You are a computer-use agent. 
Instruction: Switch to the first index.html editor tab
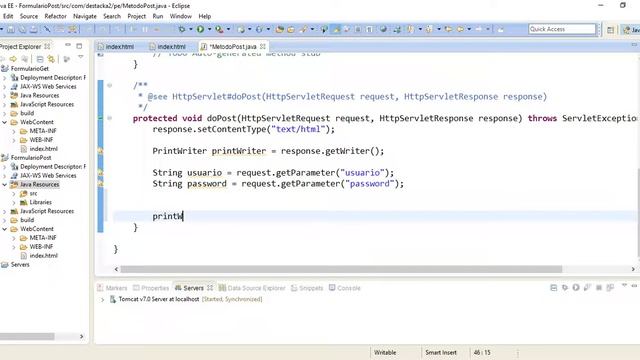tap(116, 47)
